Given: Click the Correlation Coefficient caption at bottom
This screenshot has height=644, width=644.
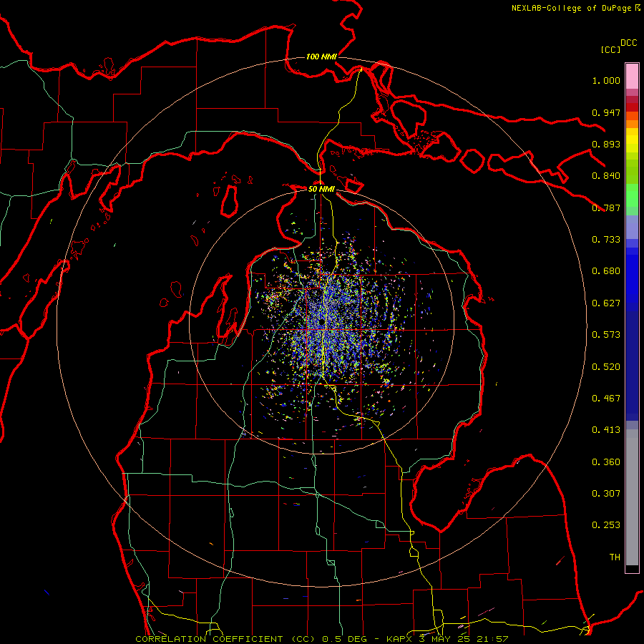Looking at the screenshot, I should coord(322,639).
